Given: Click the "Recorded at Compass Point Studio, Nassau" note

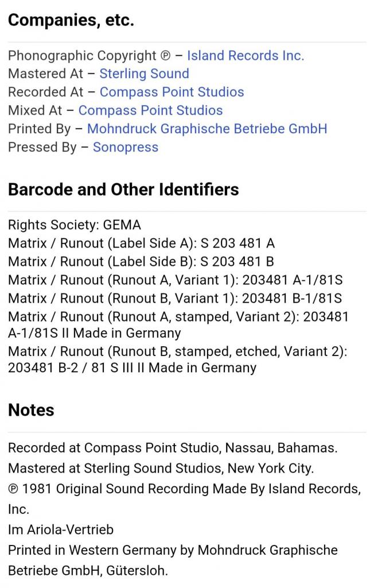Looking at the screenshot, I should (x=173, y=448).
